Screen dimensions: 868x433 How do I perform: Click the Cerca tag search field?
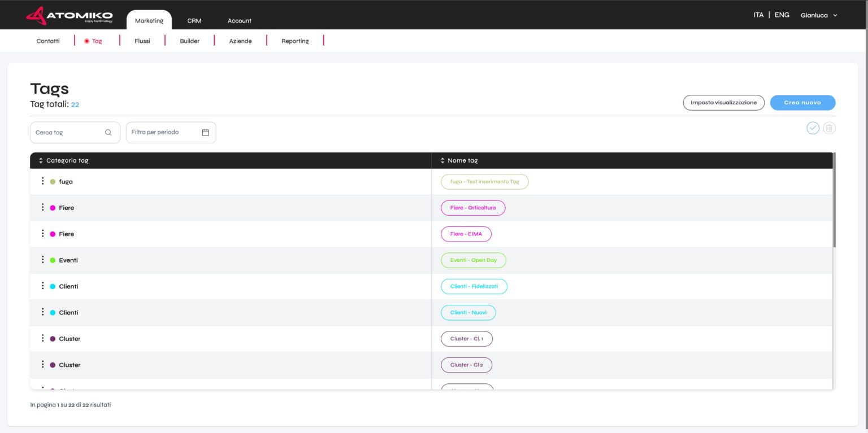(68, 133)
